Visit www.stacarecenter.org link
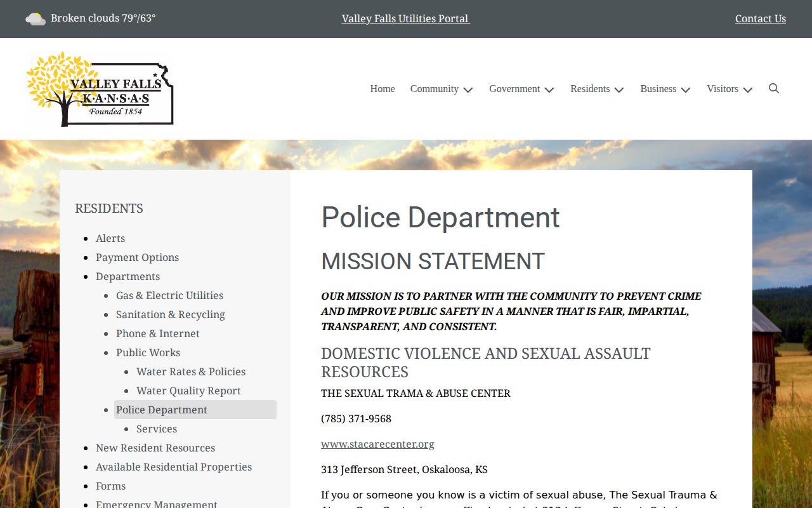Screen dimensions: 812x508 pyautogui.click(x=377, y=444)
